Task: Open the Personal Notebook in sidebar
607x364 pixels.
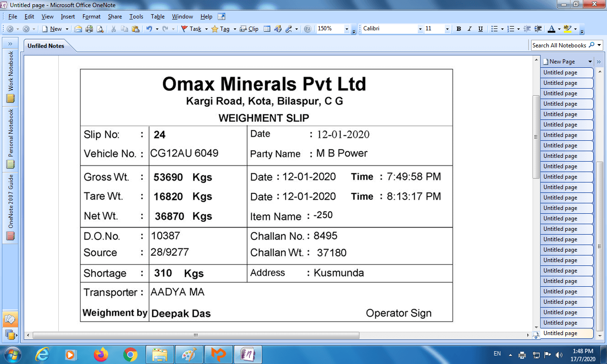Action: pos(10,139)
